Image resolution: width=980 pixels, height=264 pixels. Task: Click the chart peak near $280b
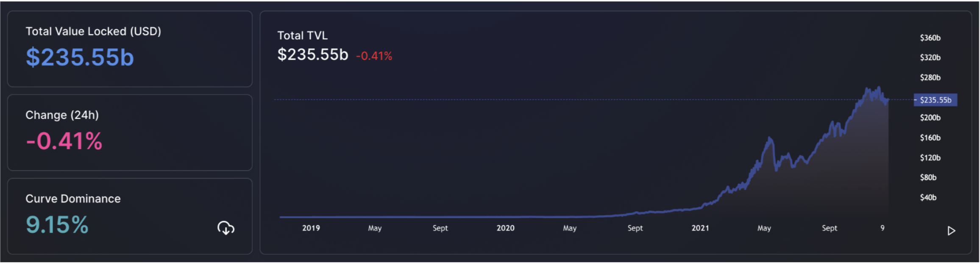tap(879, 87)
